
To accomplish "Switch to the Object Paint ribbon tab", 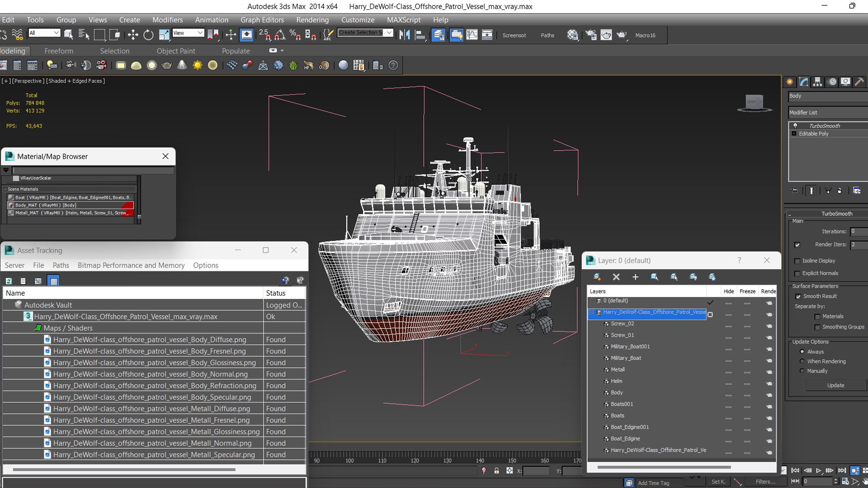I will [176, 51].
